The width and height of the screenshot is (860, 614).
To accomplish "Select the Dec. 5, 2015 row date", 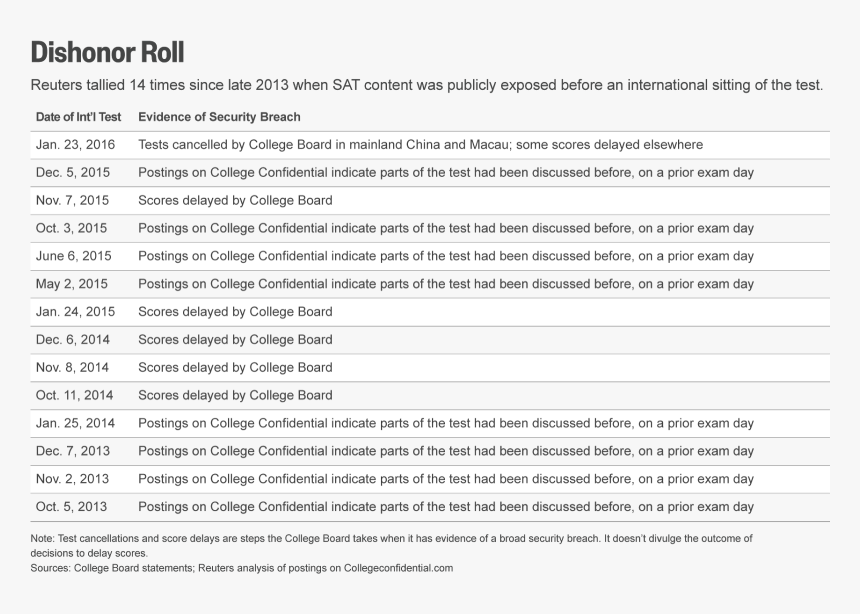I will (x=73, y=173).
